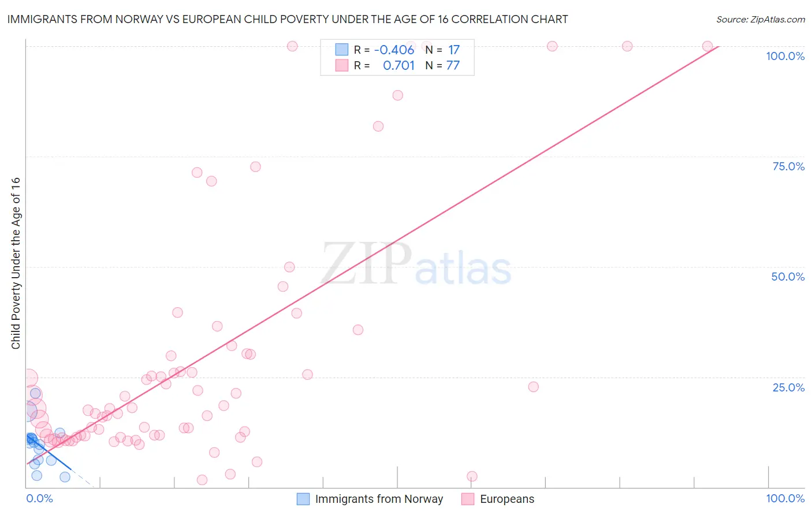Viewport: 812px width, 515px height.
Task: Click the isolated pink point at 23% right side
Action: 533,387
